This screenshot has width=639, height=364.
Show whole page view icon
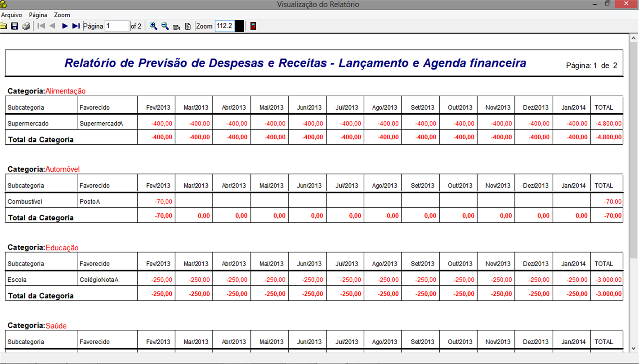coord(188,27)
